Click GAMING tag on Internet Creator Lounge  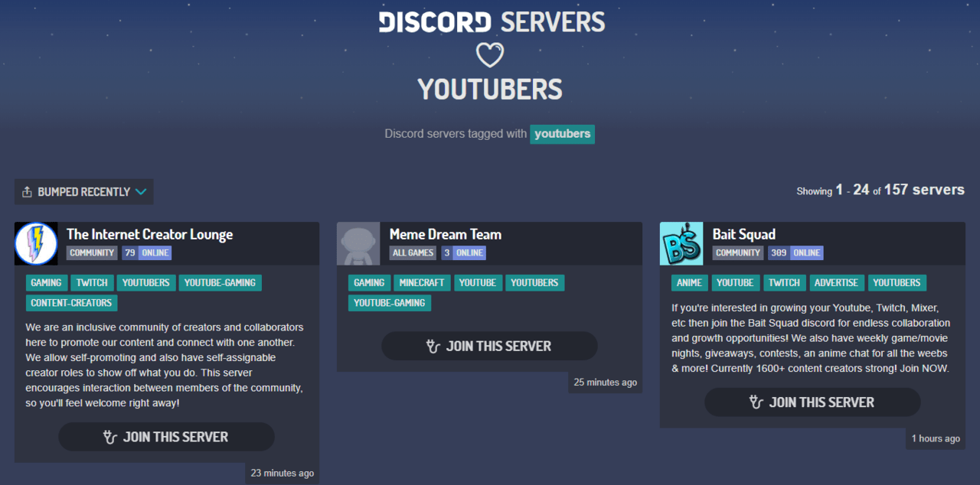[x=46, y=282]
